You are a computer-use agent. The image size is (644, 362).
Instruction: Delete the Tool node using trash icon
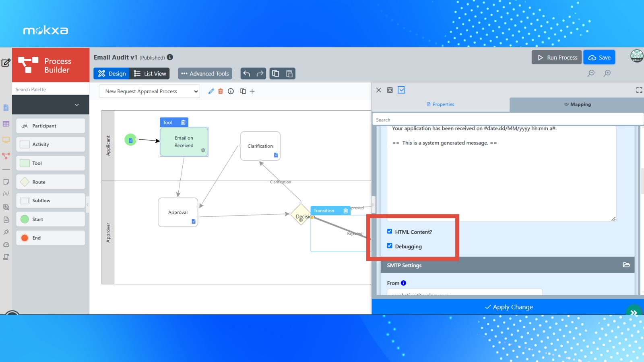183,123
